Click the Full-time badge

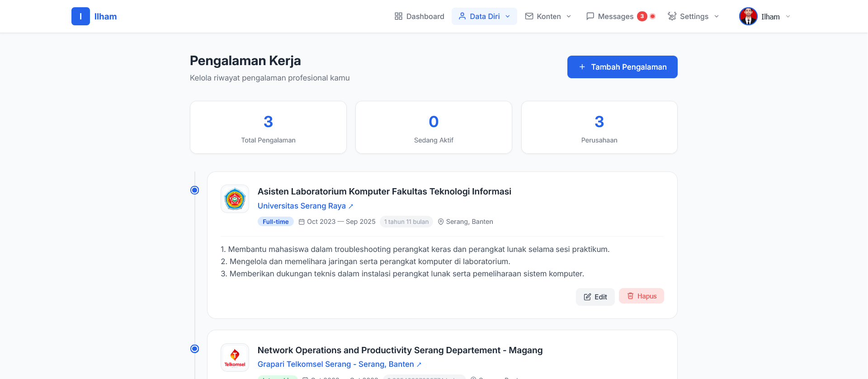[x=276, y=222]
